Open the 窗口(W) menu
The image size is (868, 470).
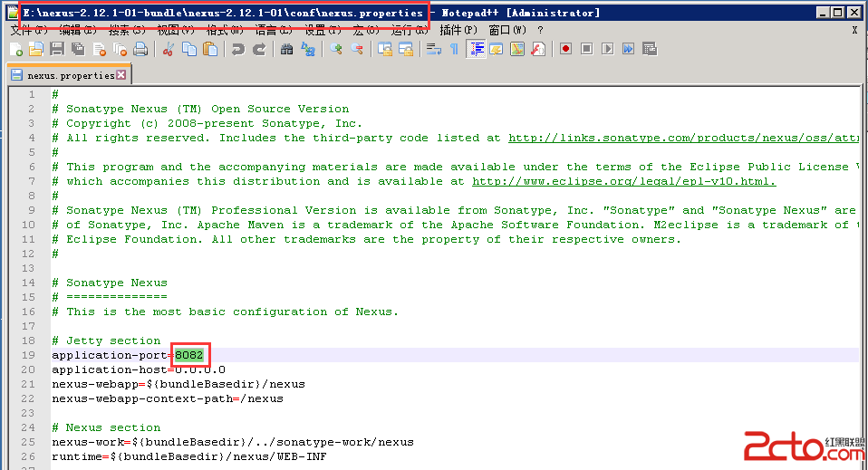(x=507, y=30)
